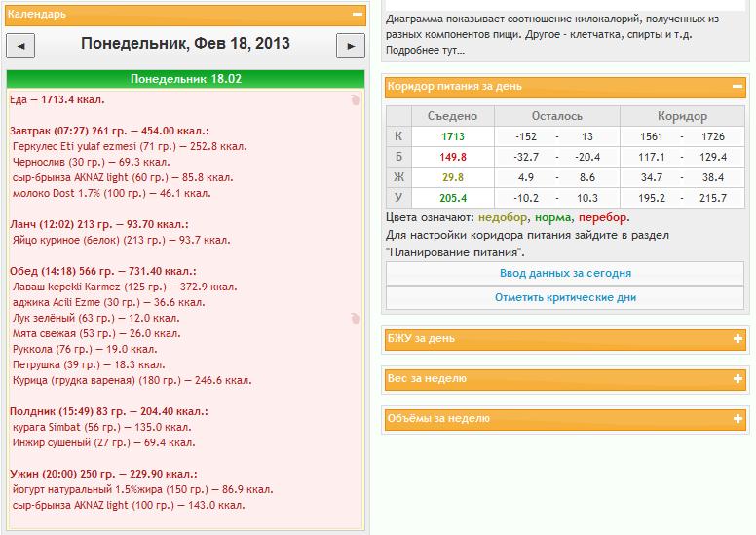Click the Лаваш kepekli Karmez entry
Screen dimensions: 756x535
125,287
